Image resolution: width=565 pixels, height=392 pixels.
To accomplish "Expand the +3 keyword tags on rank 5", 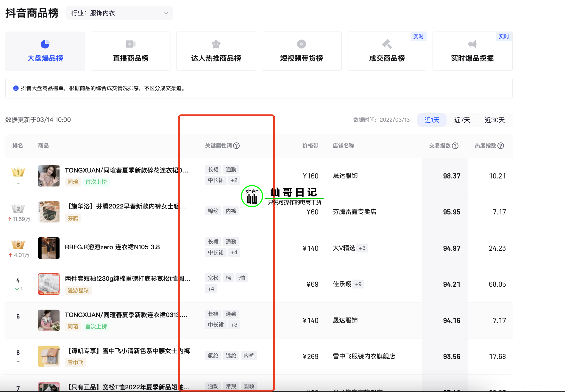I will (234, 325).
